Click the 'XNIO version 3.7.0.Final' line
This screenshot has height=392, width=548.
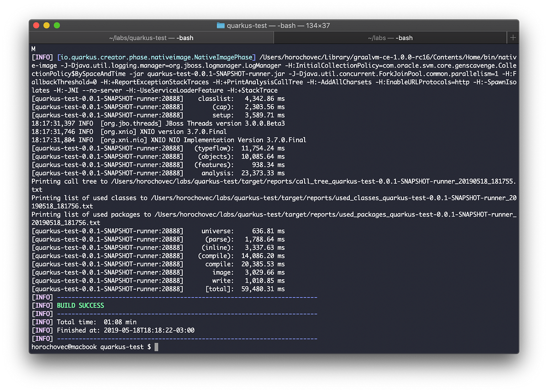129,132
